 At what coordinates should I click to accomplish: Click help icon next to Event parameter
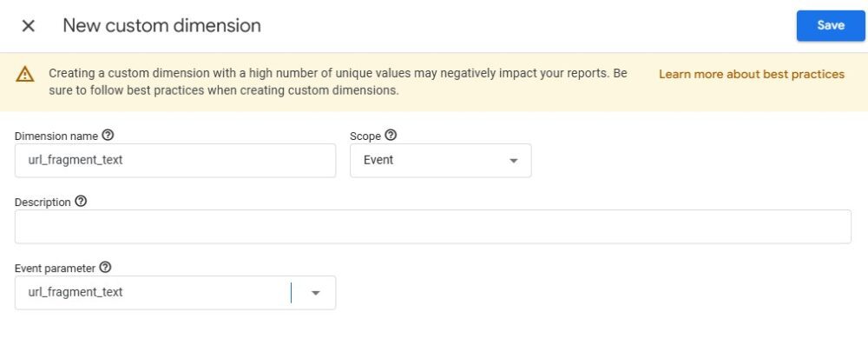105,268
